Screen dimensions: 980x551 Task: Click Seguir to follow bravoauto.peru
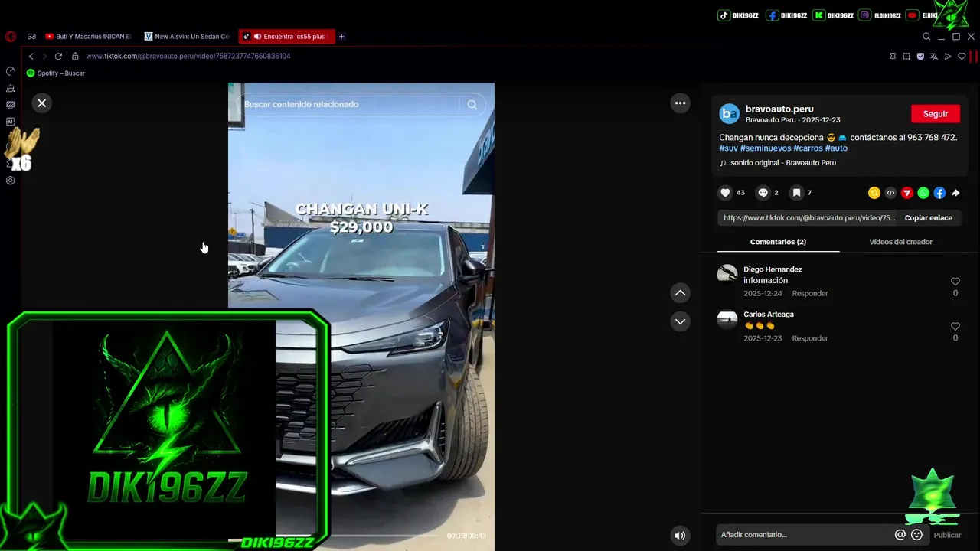coord(935,114)
